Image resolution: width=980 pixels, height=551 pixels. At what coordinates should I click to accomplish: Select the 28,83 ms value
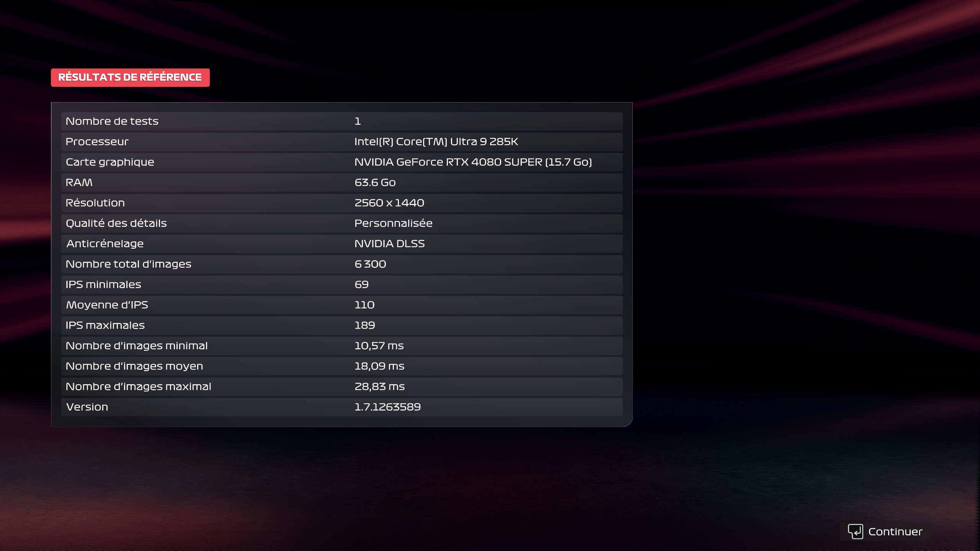pyautogui.click(x=379, y=386)
